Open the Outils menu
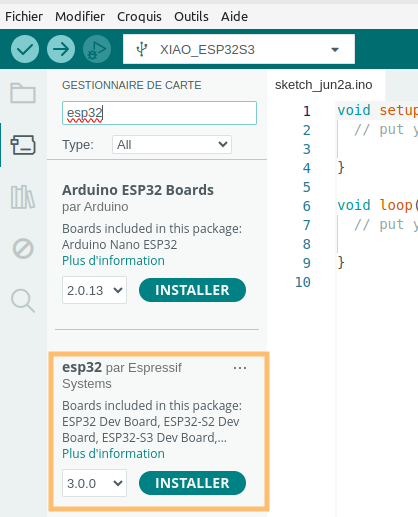418x517 pixels. point(191,16)
